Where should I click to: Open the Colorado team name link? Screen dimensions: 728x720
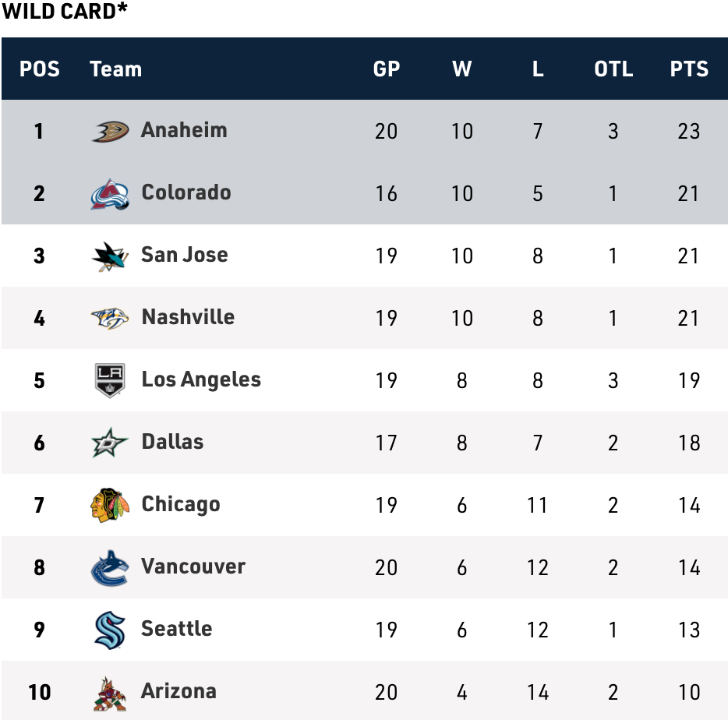point(186,192)
